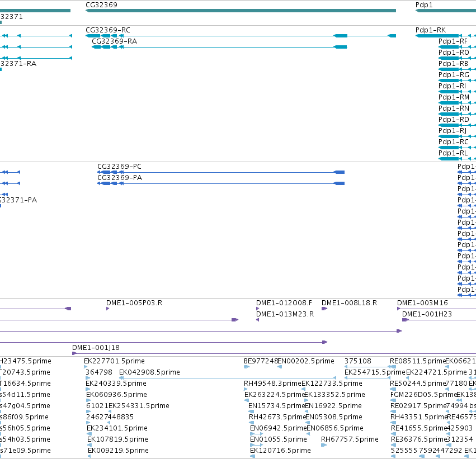Click EST EN05308.5prime
The width and height of the screenshot is (476, 459).
coord(334,417)
